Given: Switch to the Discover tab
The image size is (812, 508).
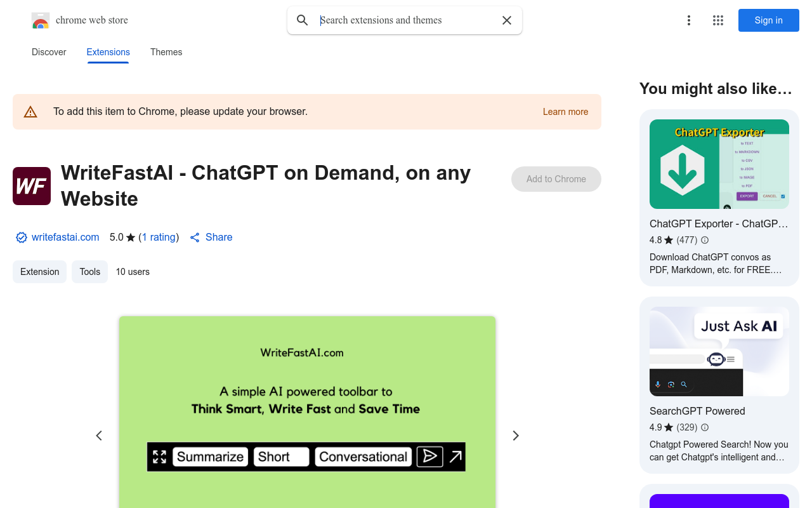Looking at the screenshot, I should 49,52.
